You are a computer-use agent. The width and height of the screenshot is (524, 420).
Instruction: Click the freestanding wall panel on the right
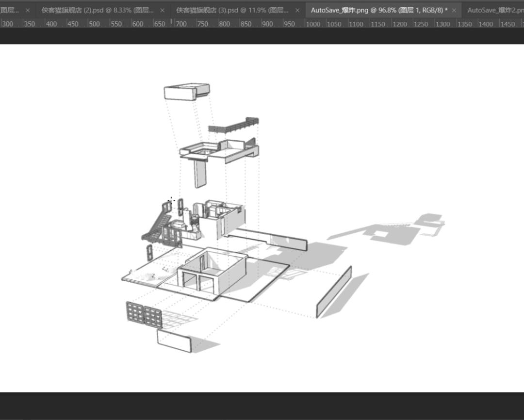[334, 291]
